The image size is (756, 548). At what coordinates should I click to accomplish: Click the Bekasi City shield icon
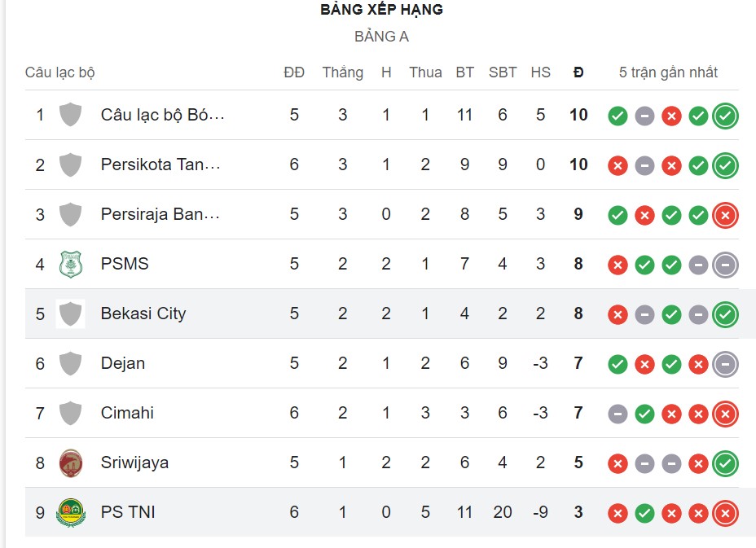(71, 313)
